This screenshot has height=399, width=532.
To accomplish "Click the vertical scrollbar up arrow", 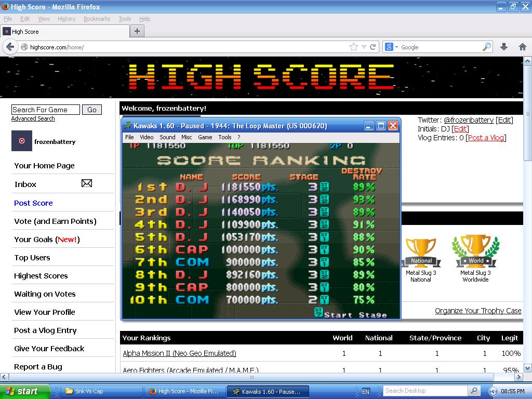I will tap(528, 61).
